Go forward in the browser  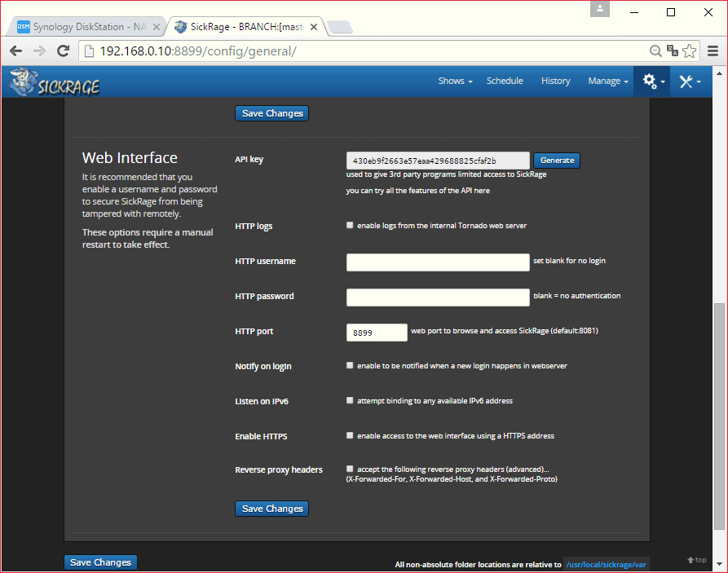(x=39, y=51)
